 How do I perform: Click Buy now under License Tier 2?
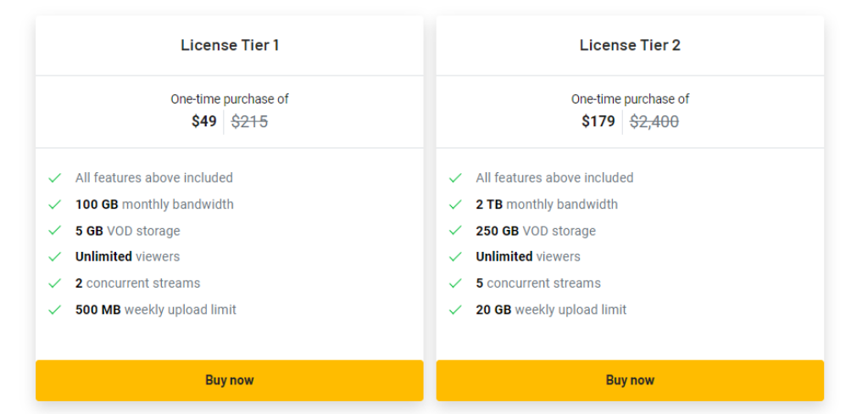point(630,380)
